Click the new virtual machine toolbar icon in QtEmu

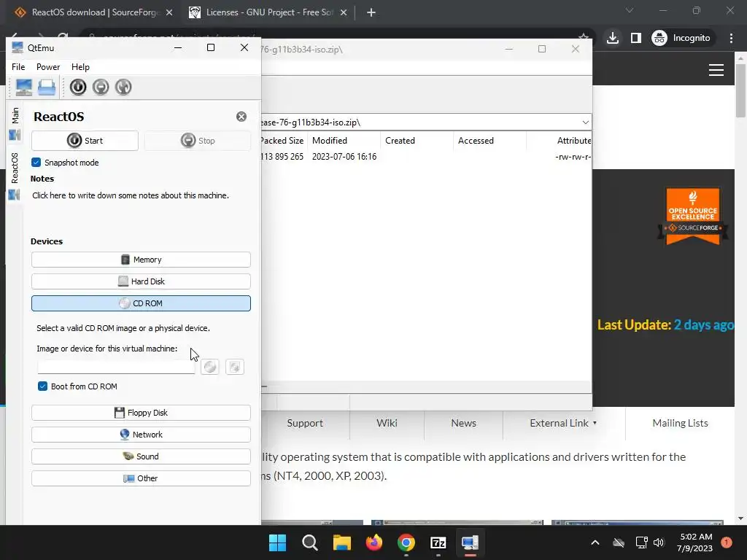24,87
